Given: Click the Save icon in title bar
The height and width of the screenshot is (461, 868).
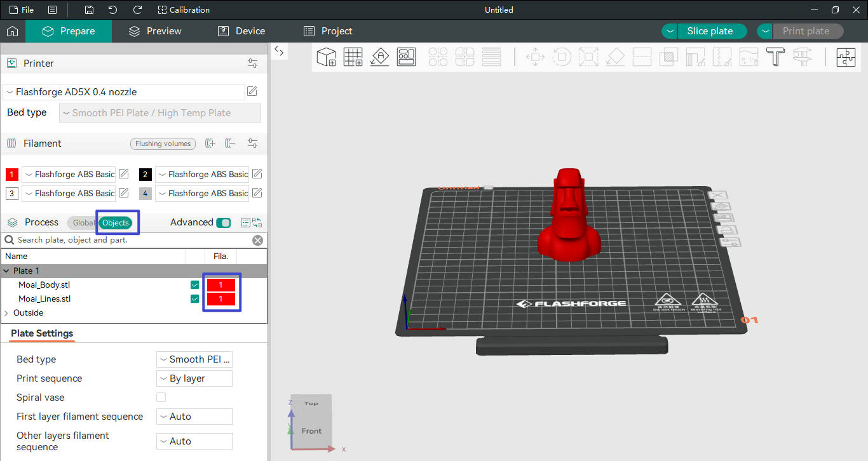Looking at the screenshot, I should click(89, 10).
